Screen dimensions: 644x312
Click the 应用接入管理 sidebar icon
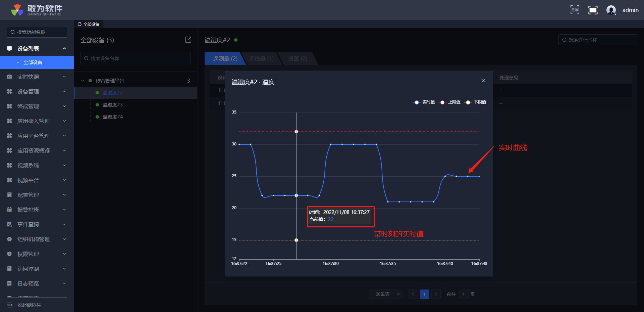pos(9,121)
